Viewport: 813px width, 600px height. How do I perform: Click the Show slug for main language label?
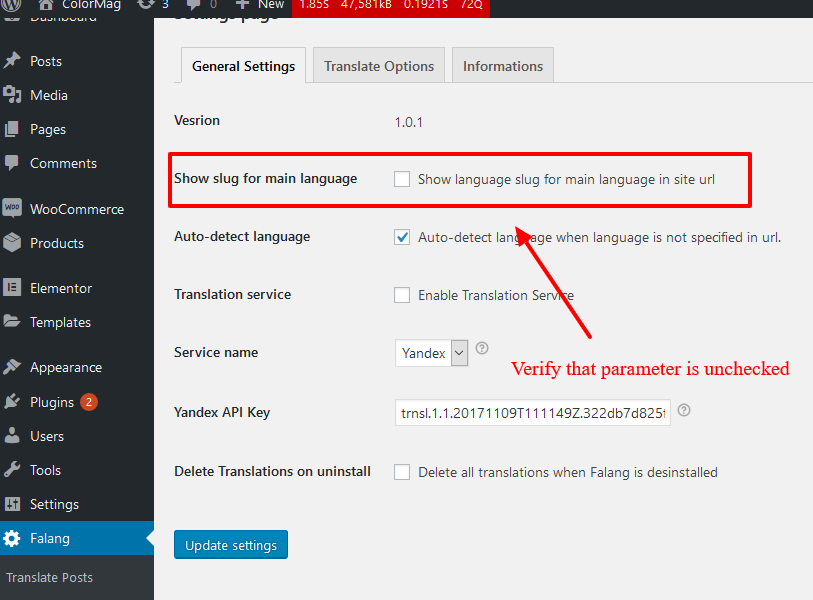265,178
